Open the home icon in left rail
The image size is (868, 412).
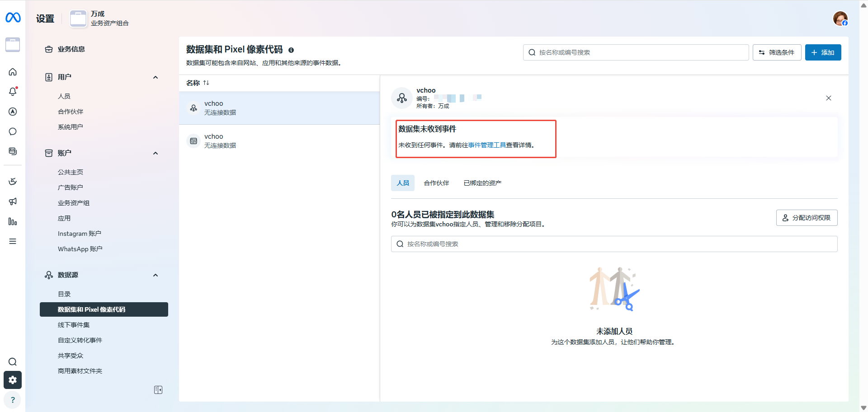(13, 72)
